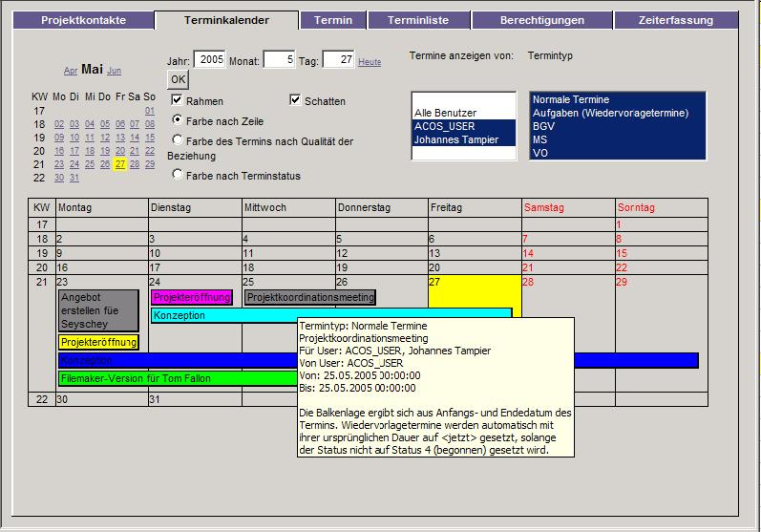Click day 30 in the main calendar
The width and height of the screenshot is (761, 532).
62,399
